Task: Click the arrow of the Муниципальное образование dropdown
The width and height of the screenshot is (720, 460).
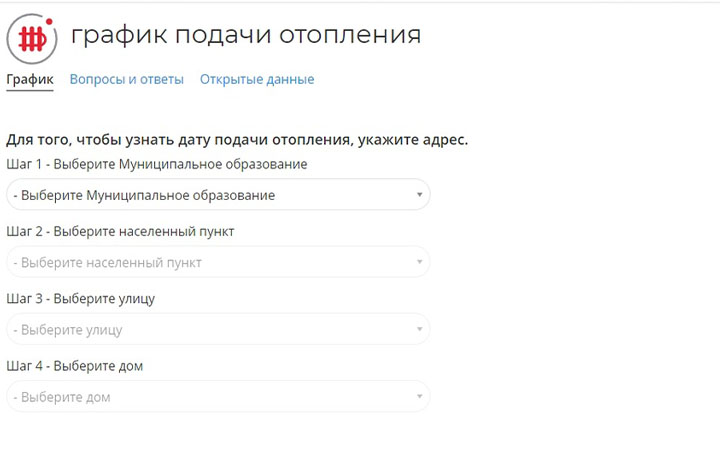Action: 420,195
